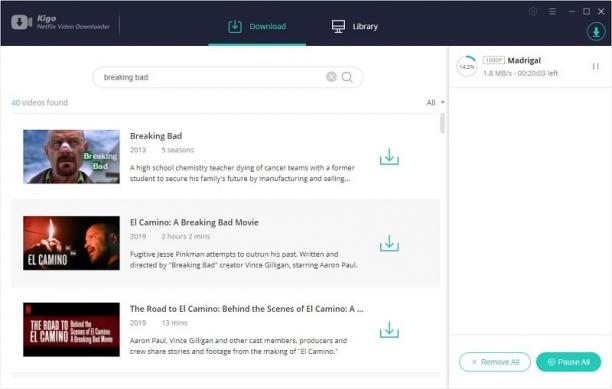Image resolution: width=612 pixels, height=389 pixels.
Task: Select The Road to El Camino title
Action: (x=246, y=309)
